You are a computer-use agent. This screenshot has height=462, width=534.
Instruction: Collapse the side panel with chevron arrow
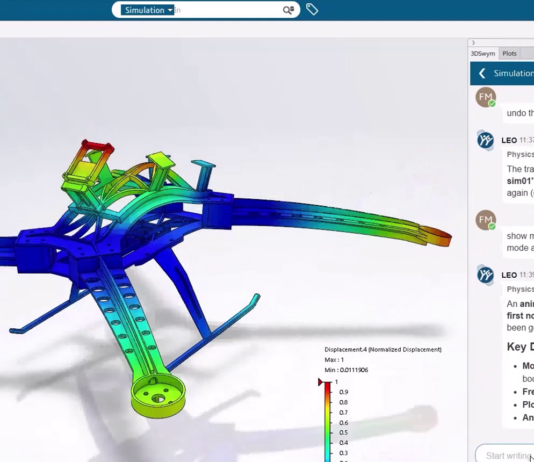coord(473,43)
